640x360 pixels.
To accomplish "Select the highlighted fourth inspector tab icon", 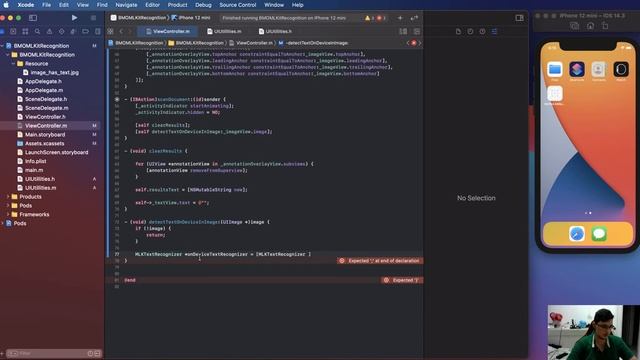I will coord(494,31).
